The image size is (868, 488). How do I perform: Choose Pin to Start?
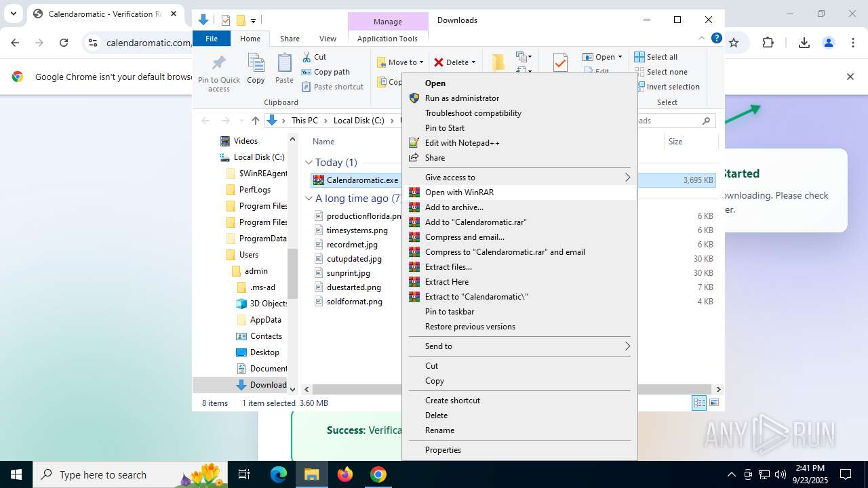519,128
